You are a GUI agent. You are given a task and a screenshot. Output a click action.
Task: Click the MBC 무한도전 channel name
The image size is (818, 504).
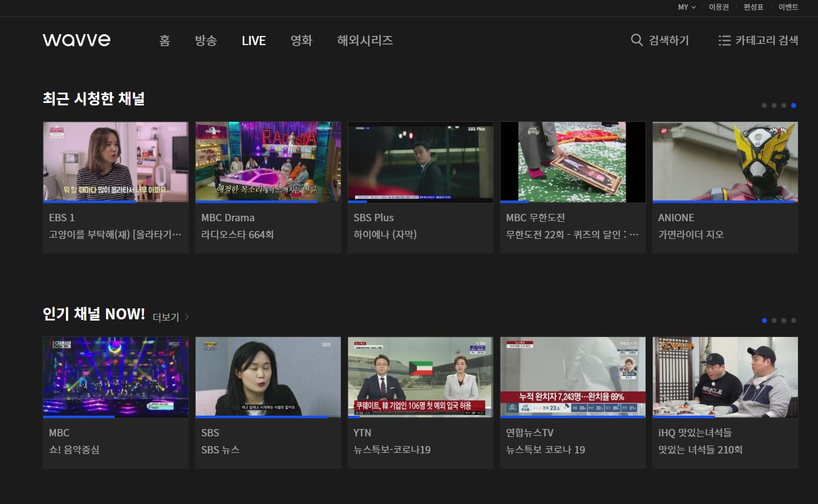click(x=536, y=218)
